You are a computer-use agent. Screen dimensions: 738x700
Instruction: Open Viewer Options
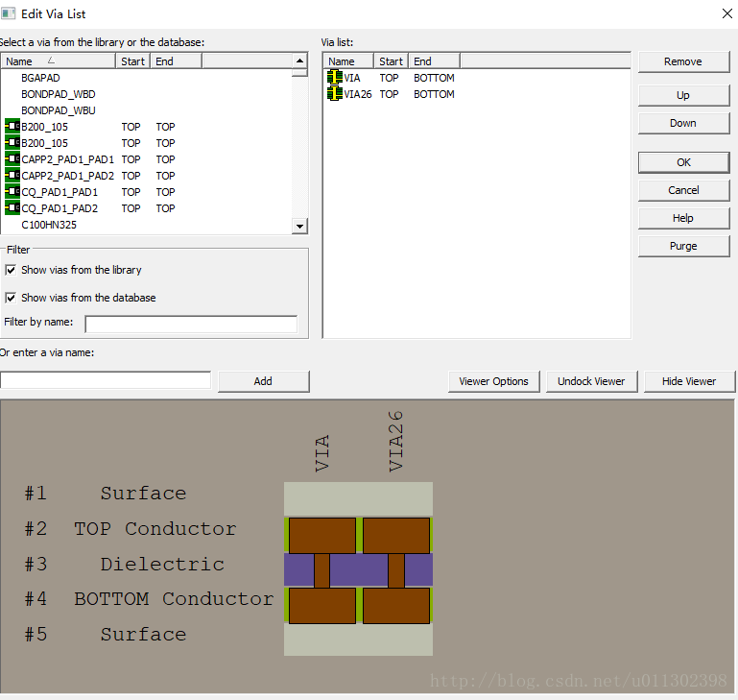pyautogui.click(x=493, y=381)
